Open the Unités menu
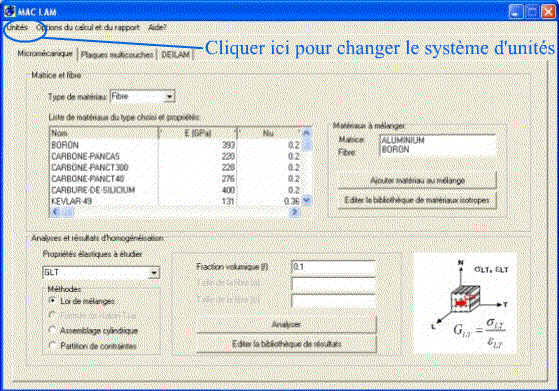 17,27
